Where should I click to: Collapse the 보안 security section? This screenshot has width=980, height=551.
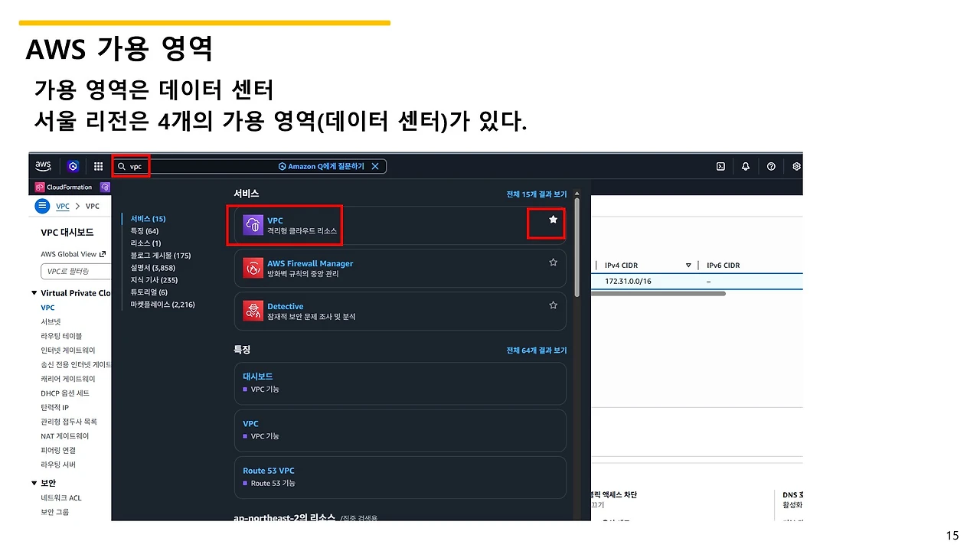coord(34,482)
